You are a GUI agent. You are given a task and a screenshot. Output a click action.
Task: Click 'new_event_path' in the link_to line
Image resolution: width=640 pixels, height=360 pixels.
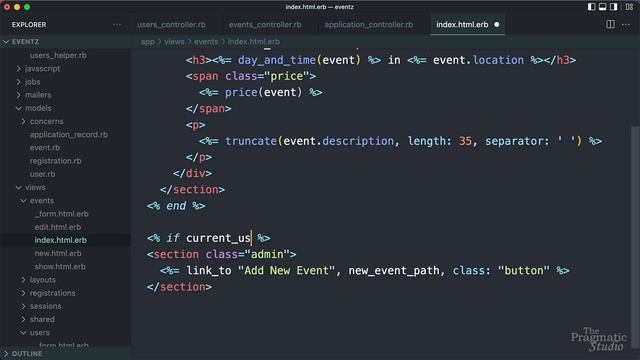pos(394,271)
